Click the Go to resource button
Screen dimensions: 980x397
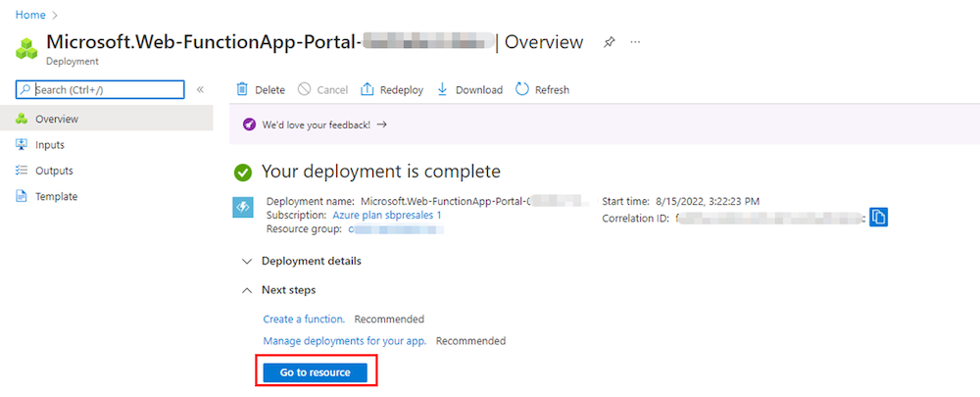pyautogui.click(x=315, y=372)
